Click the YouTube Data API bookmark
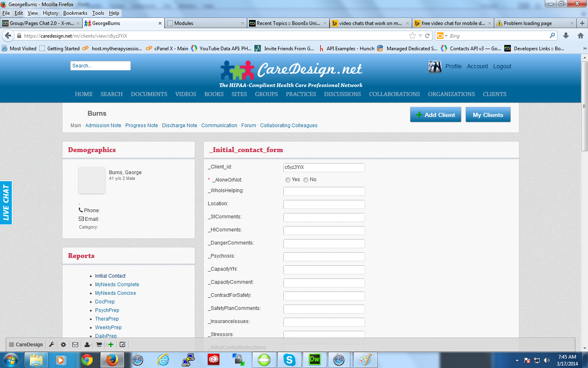 coord(221,48)
